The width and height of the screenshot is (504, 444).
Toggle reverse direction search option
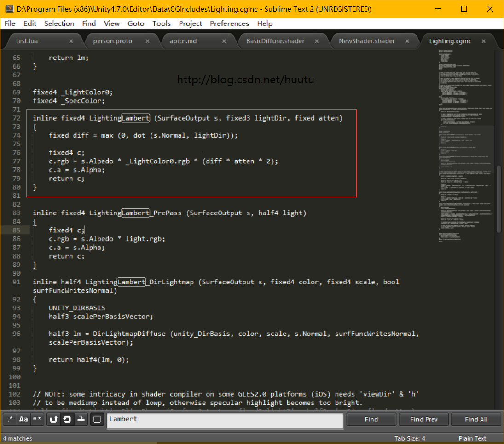coord(53,419)
